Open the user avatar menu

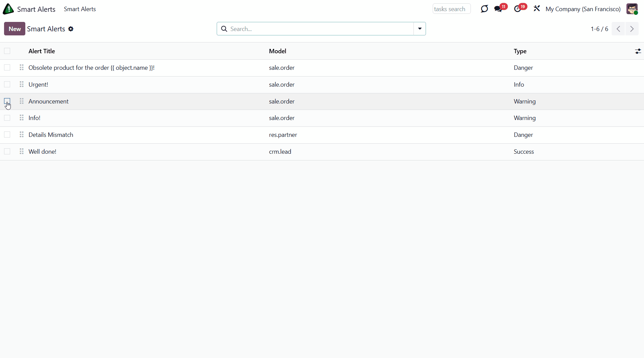[632, 9]
